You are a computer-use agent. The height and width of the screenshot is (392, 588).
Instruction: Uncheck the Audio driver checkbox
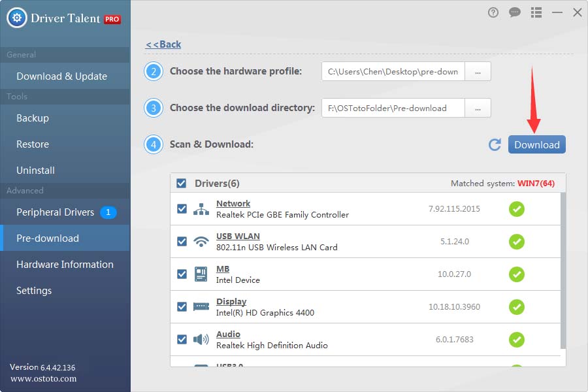tap(182, 340)
